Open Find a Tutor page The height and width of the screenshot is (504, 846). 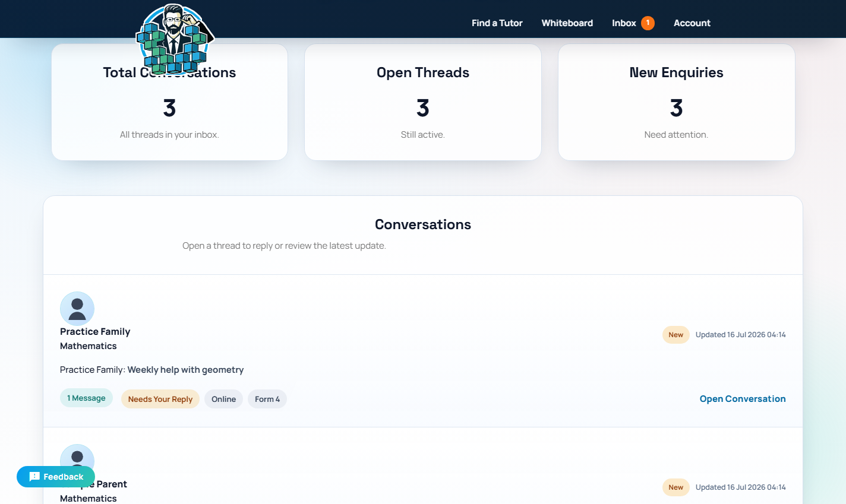coord(497,23)
